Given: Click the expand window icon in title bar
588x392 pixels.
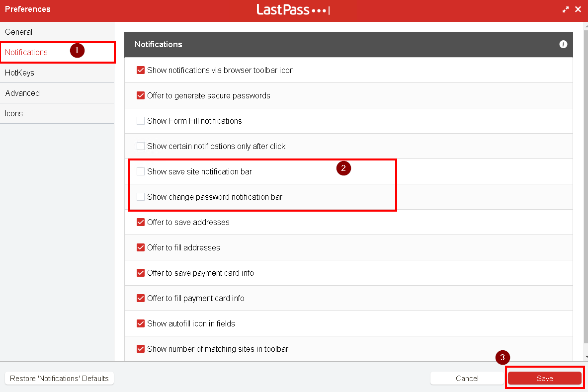Looking at the screenshot, I should tap(566, 10).
